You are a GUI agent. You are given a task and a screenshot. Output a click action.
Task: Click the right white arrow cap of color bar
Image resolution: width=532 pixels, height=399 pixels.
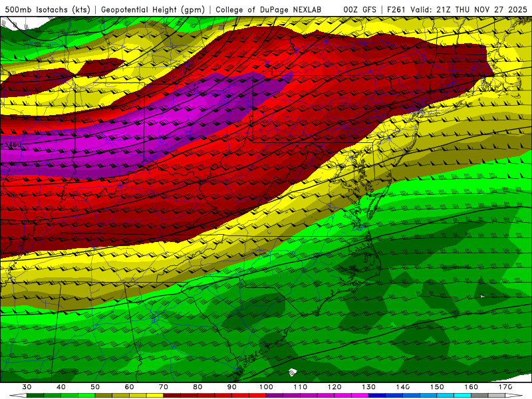pos(513,396)
